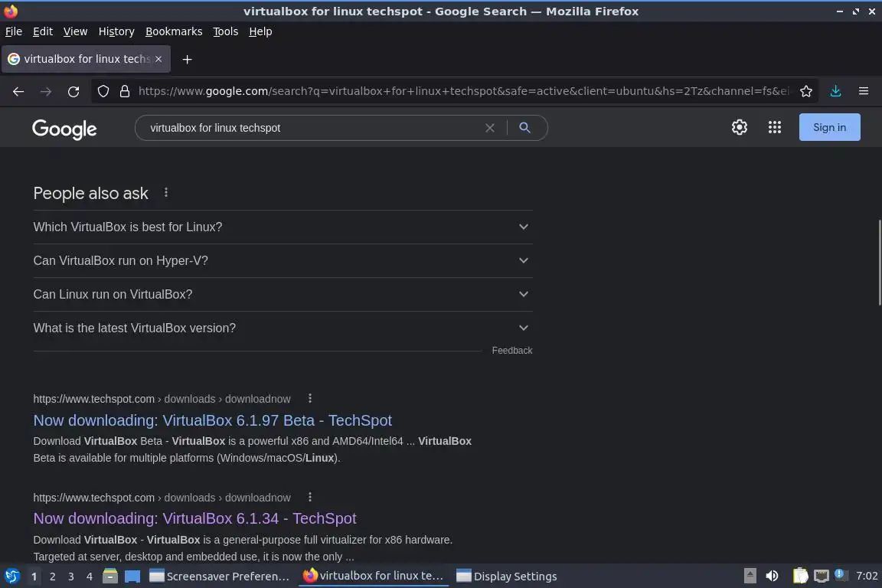Click techspot.com URL above 6.1.97 Beta result
This screenshot has height=588, width=882.
(x=162, y=399)
